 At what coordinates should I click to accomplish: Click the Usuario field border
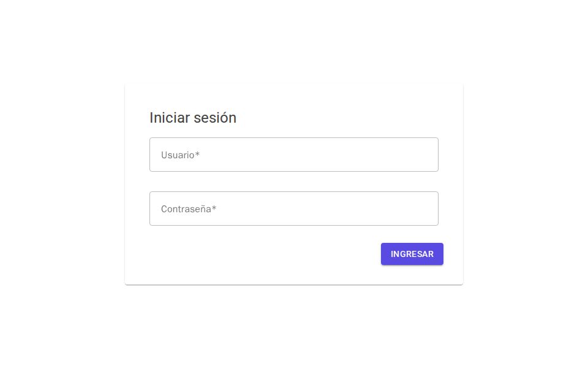(294, 139)
